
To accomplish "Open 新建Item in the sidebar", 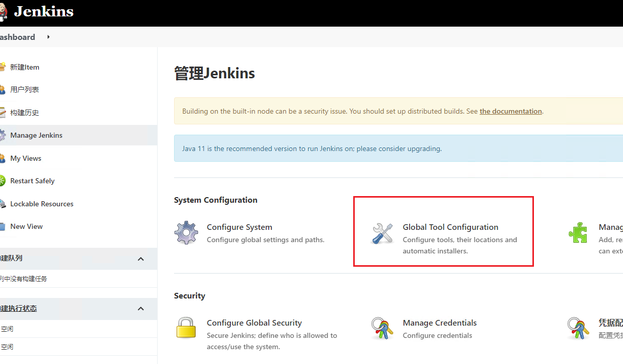I will coord(25,67).
